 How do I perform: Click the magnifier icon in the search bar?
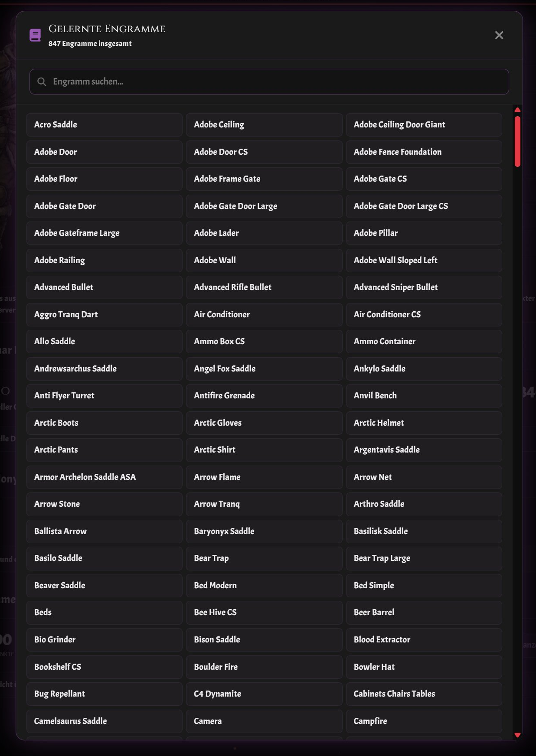pyautogui.click(x=42, y=81)
